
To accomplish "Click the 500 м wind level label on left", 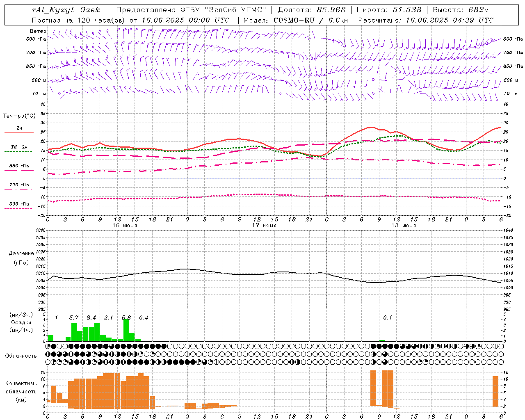I will (x=39, y=80).
